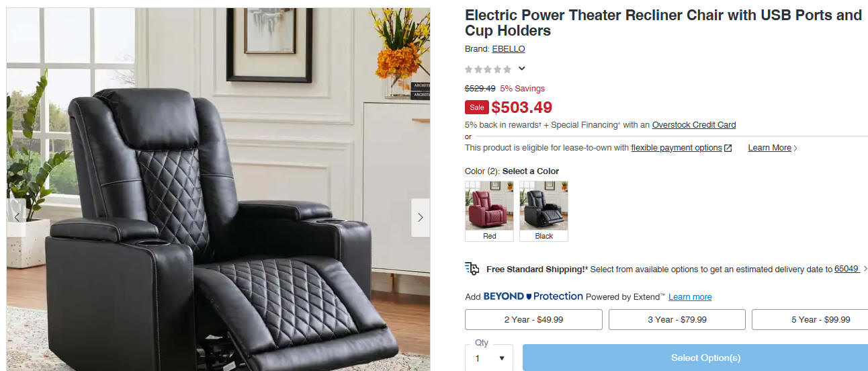Change delivery zip code 65049
868x371 pixels.
pos(847,269)
